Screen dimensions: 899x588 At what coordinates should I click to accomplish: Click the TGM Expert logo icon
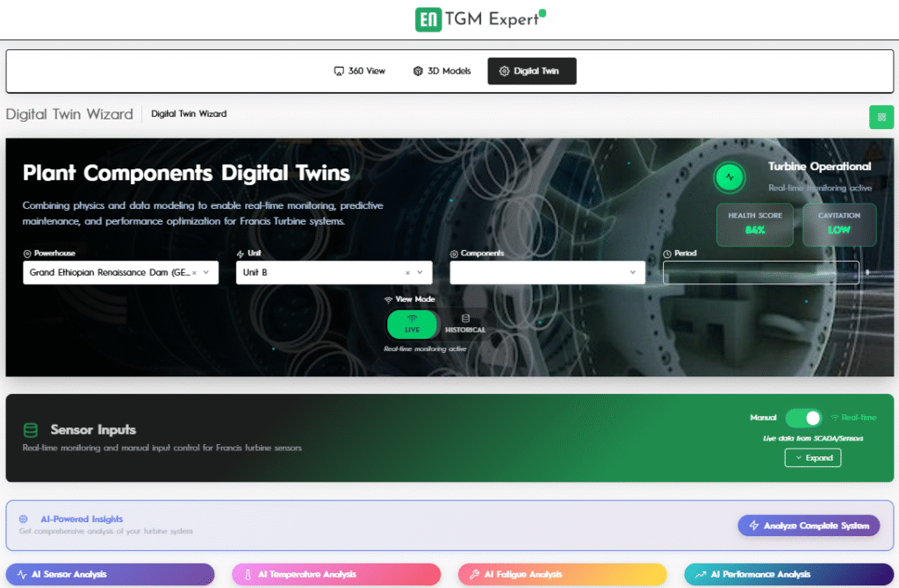(428, 19)
